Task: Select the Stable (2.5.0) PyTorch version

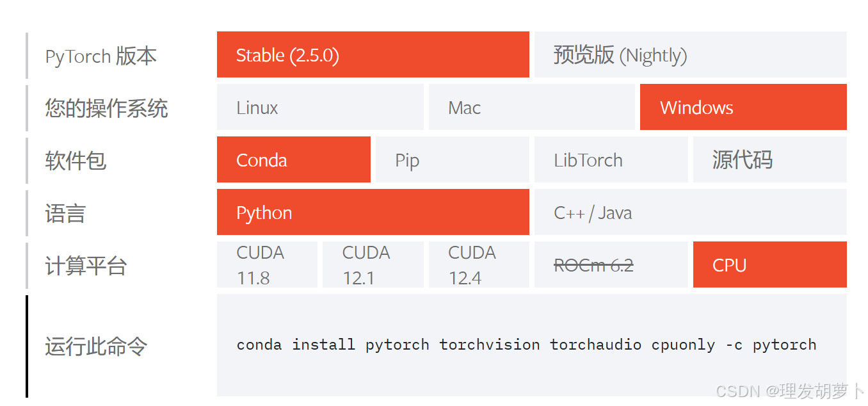Action: pos(373,55)
